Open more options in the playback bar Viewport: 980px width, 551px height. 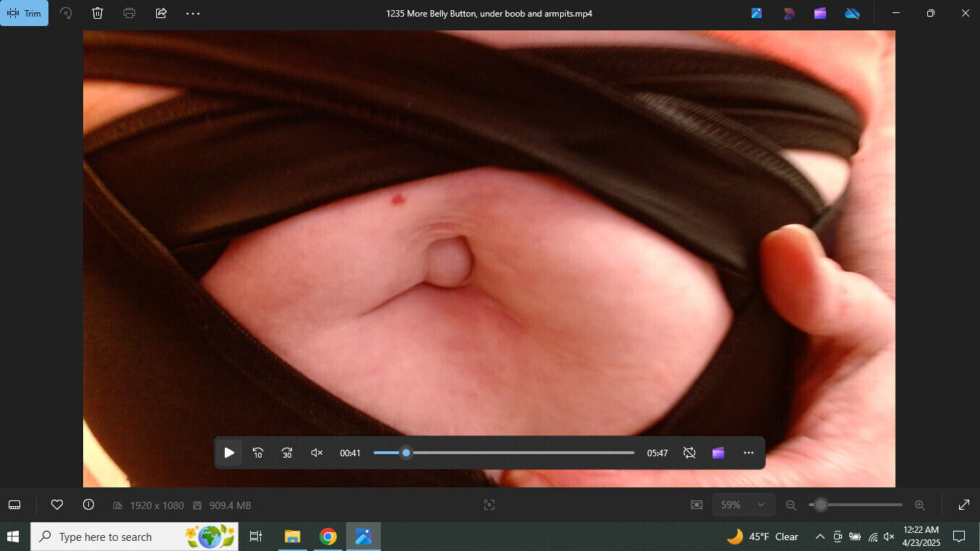tap(749, 453)
